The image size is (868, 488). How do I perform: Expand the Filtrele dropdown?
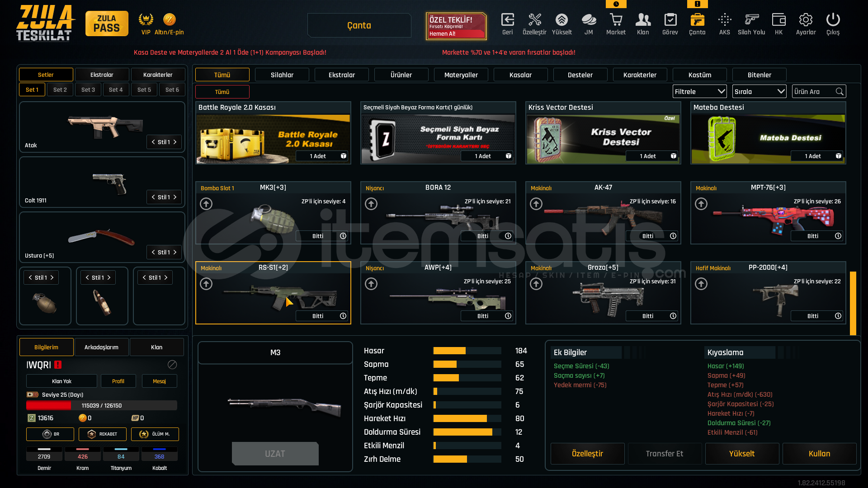pos(699,91)
